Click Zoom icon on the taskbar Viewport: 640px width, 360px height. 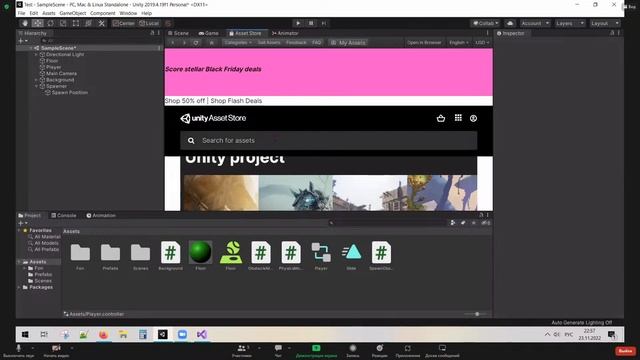182,335
